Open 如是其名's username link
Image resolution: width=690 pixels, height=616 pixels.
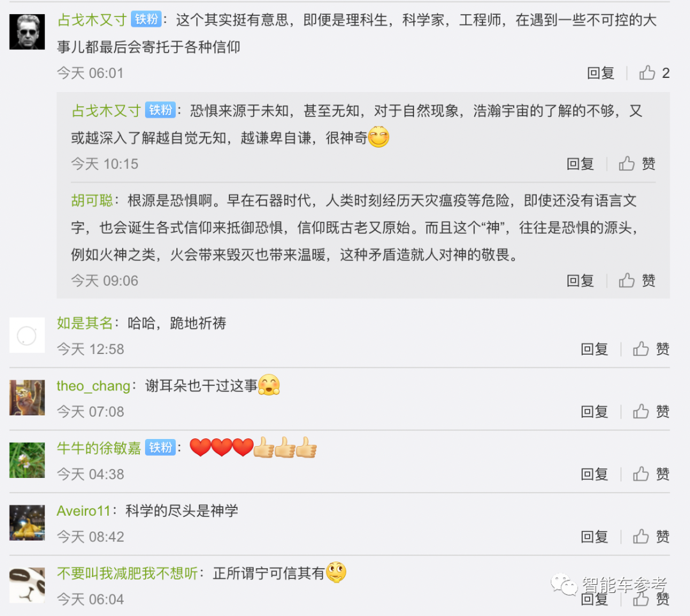pyautogui.click(x=85, y=323)
